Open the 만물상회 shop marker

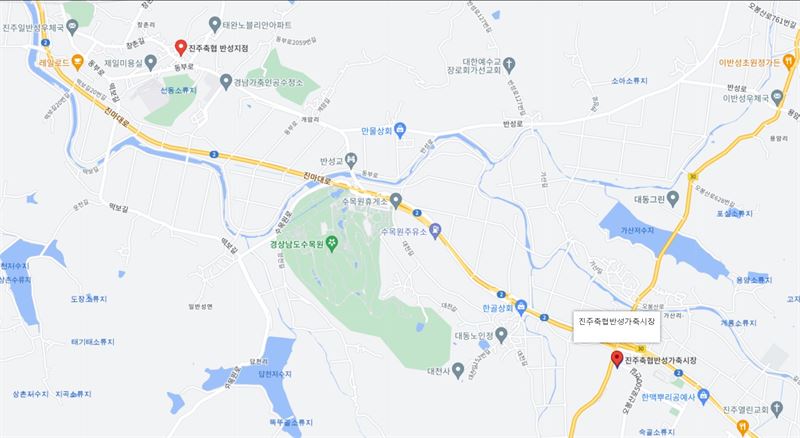400,130
